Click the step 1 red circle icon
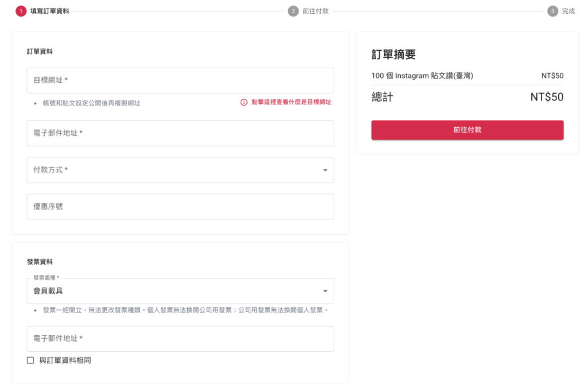 pos(21,11)
